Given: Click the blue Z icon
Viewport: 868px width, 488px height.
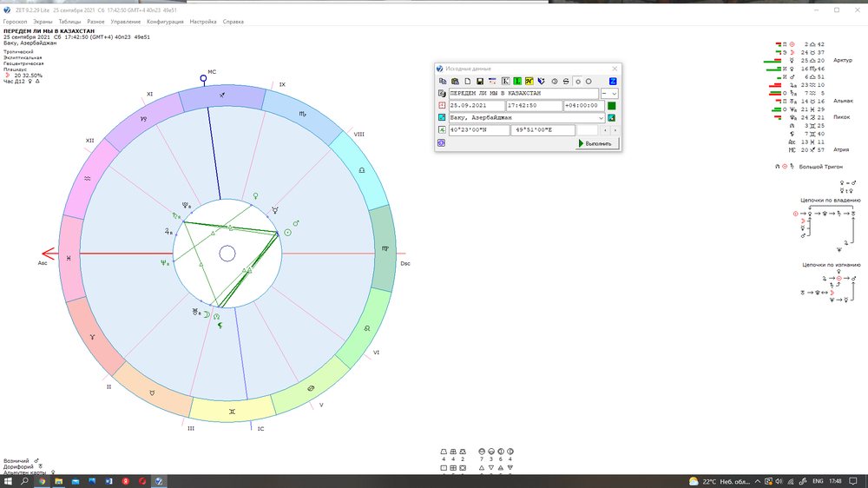Looking at the screenshot, I should point(613,82).
